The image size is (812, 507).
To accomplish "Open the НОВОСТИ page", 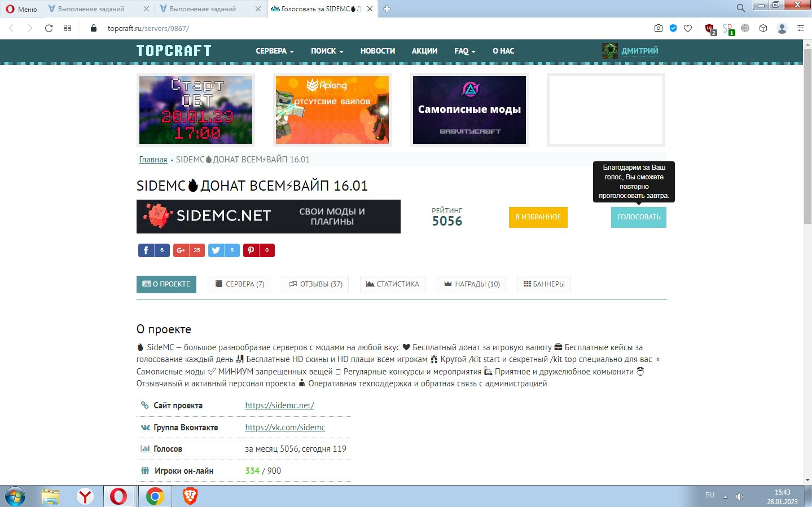I will tap(378, 51).
